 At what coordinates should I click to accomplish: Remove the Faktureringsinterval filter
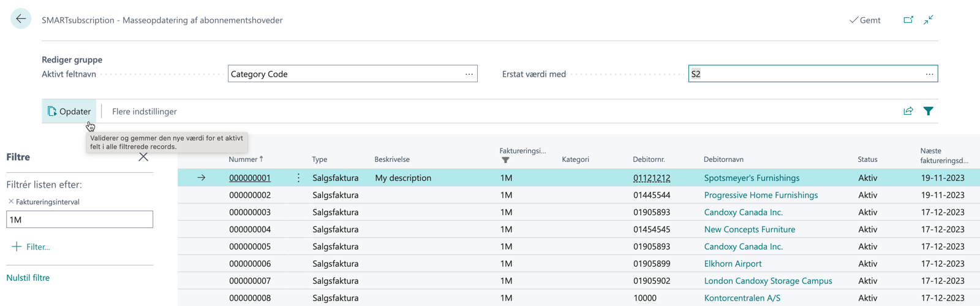tap(11, 201)
